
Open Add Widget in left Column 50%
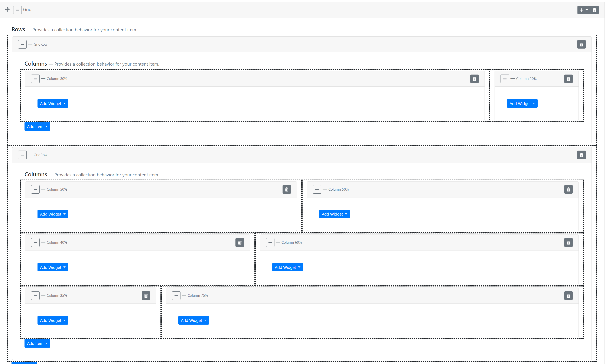[x=53, y=214]
